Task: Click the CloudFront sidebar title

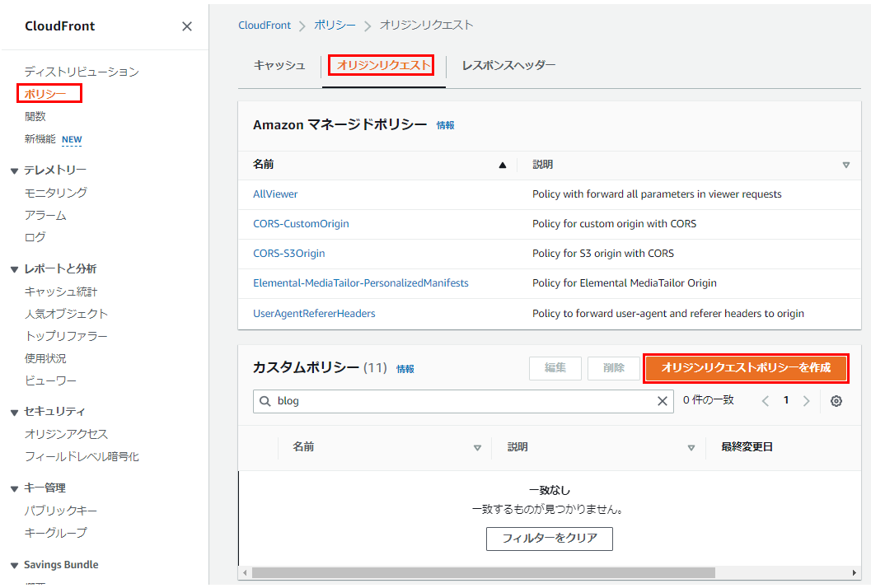Action: 60,26
